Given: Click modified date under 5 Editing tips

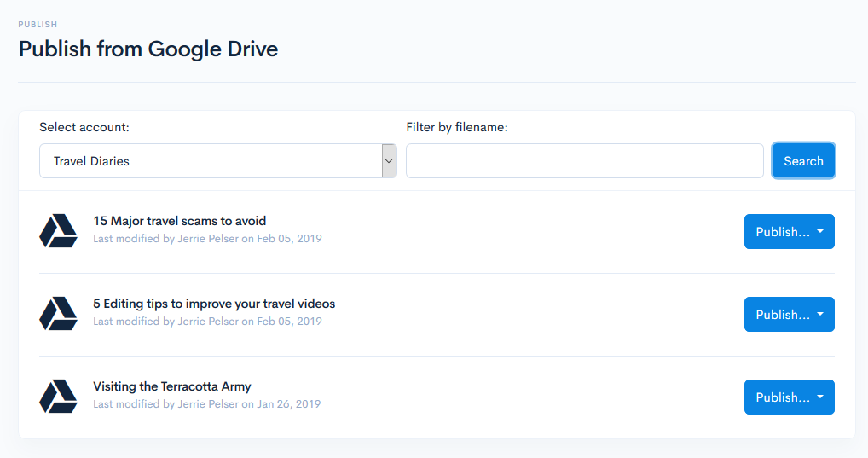Looking at the screenshot, I should click(x=207, y=321).
